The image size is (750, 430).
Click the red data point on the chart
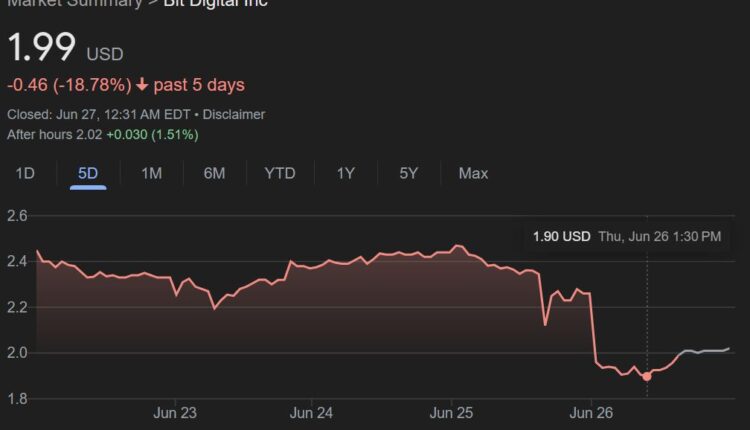(x=647, y=376)
